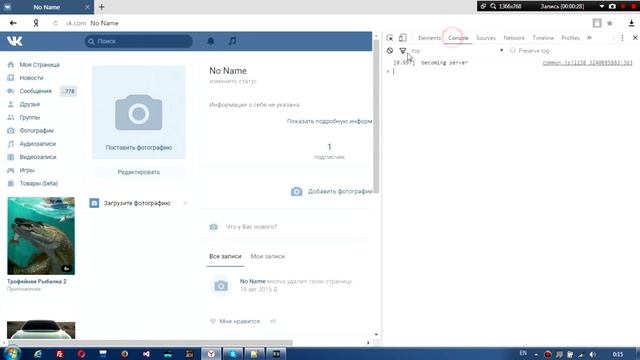Click the recorder camera snapshot icon
This screenshot has height=360, width=640.
(x=612, y=6)
